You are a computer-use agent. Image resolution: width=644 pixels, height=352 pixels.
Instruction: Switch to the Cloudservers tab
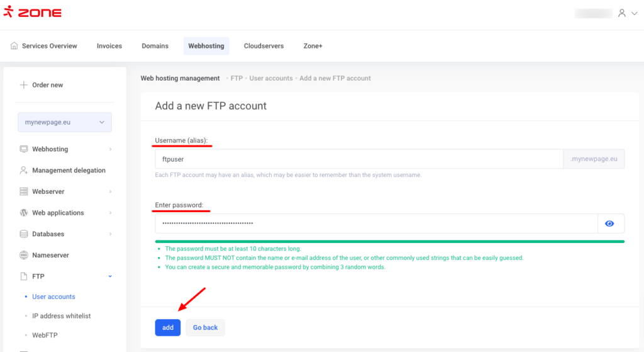[264, 46]
